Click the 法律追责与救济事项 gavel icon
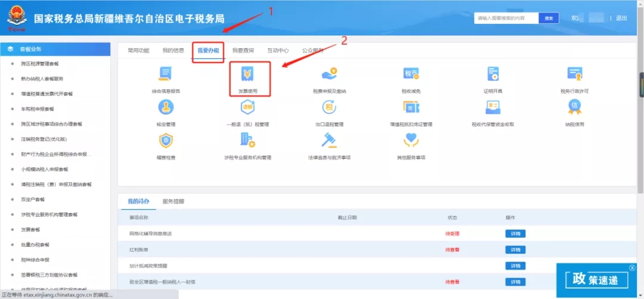The height and width of the screenshot is (299, 644). [x=329, y=141]
